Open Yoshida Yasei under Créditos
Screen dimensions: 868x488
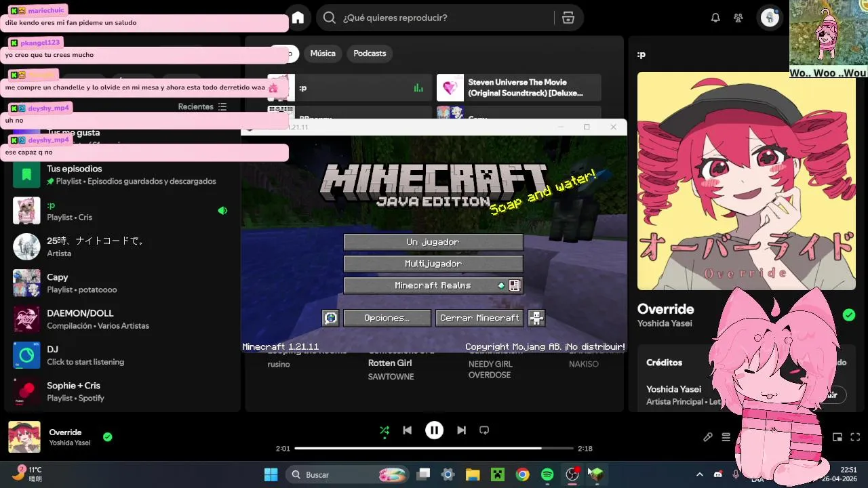(x=673, y=389)
